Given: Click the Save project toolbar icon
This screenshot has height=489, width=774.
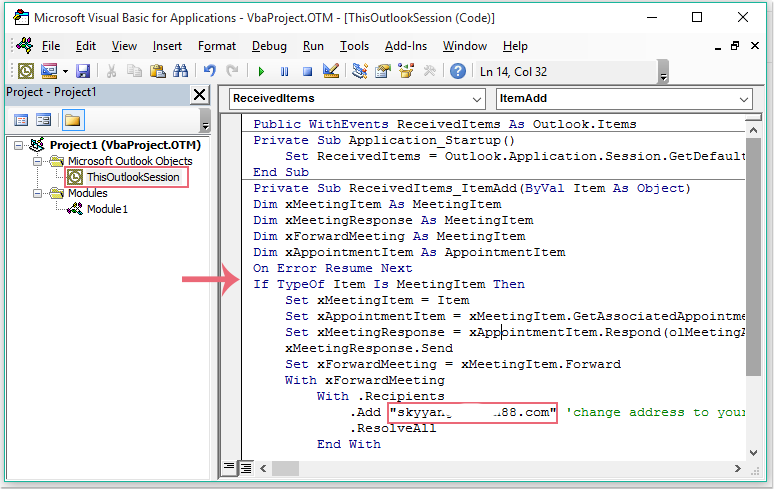Looking at the screenshot, I should [83, 71].
